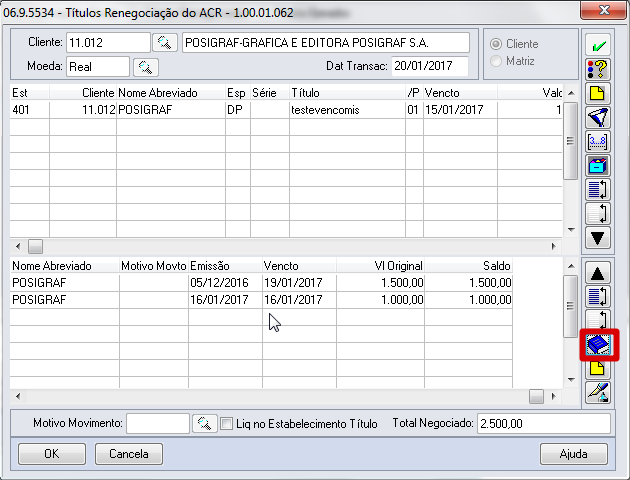
Task: Click the 3...8 range selection icon
Action: 598,142
